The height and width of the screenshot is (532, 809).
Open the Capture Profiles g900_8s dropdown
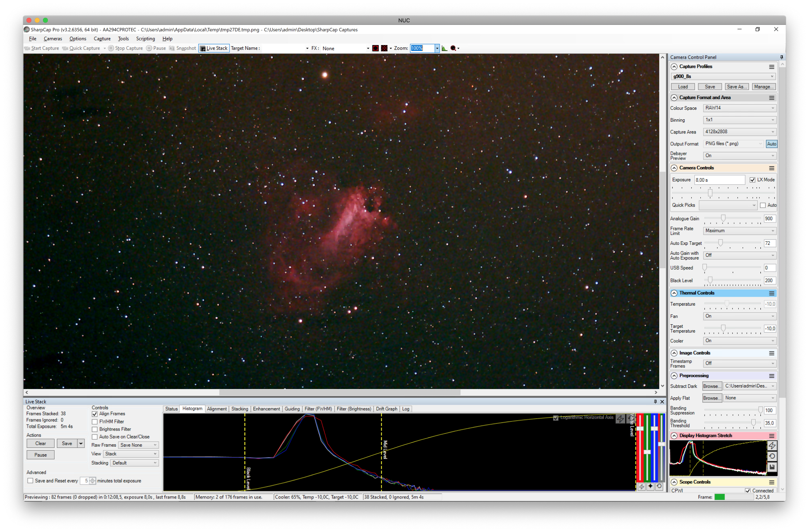click(723, 77)
